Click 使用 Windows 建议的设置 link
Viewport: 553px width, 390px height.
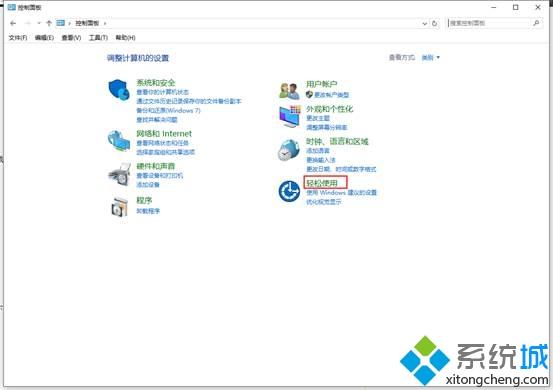[341, 193]
